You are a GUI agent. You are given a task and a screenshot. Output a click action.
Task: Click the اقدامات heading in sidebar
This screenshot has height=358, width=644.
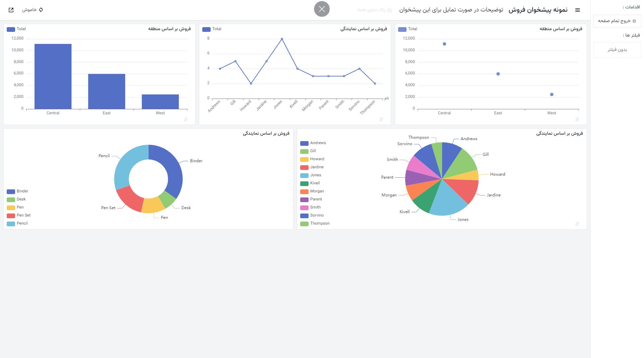pos(631,7)
